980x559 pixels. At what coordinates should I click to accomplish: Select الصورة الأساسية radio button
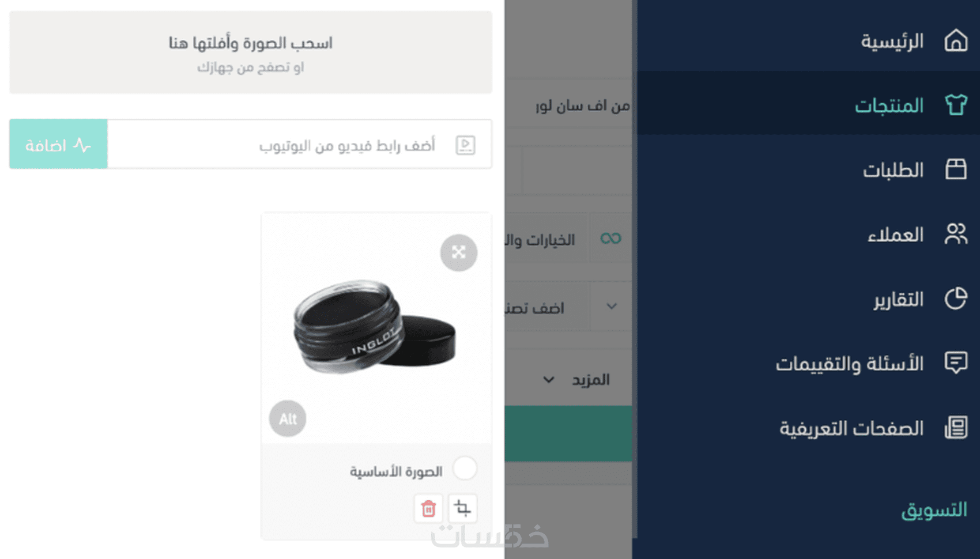coord(465,468)
